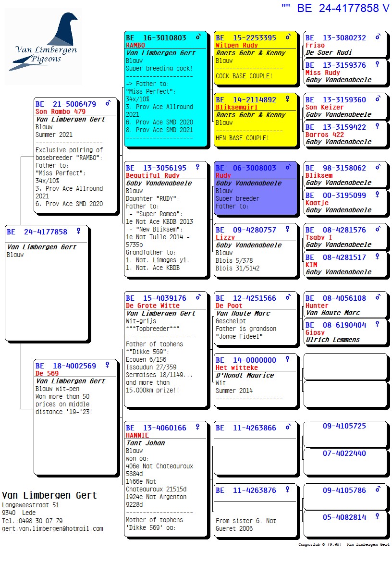Click male symbol on De Grote Witte box
Image resolution: width=392 pixels, height=563 pixels.
click(198, 297)
